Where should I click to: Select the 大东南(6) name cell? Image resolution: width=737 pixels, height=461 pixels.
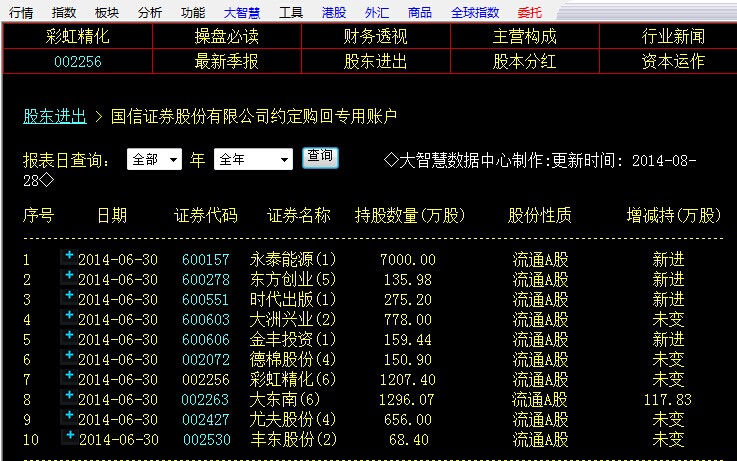pyautogui.click(x=284, y=399)
